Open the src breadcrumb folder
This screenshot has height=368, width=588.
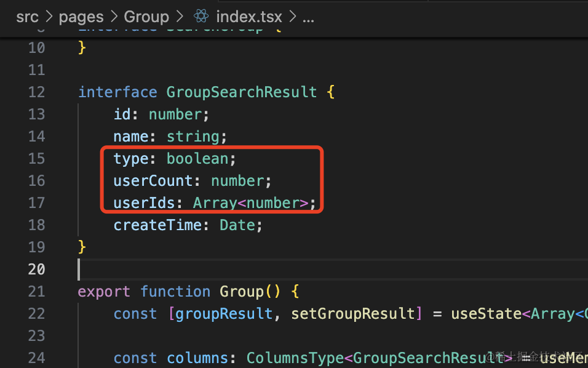pos(27,17)
